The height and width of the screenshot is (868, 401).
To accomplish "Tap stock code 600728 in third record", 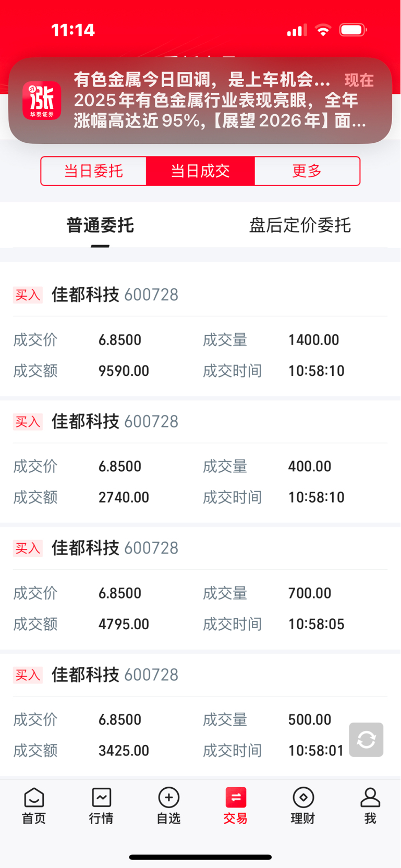I will coord(151,548).
